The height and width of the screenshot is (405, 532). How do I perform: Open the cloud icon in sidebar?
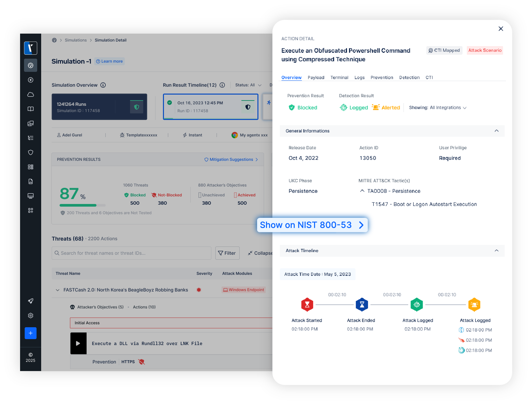point(31,95)
